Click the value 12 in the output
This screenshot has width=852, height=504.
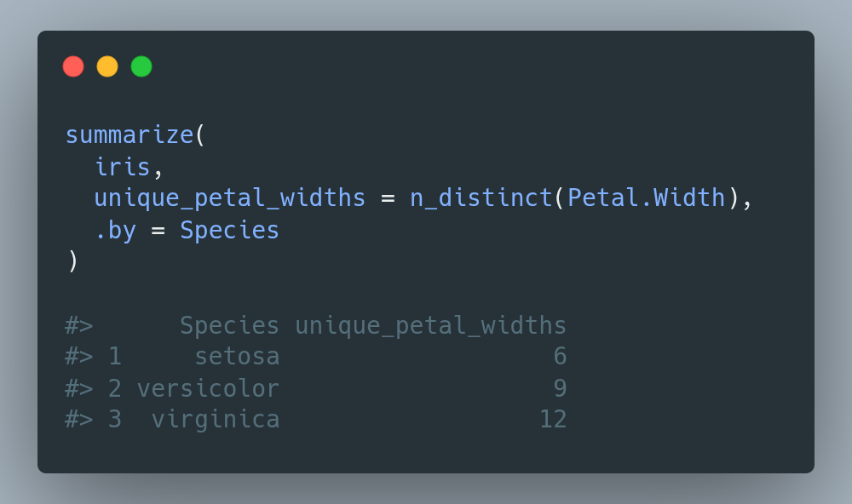point(553,420)
